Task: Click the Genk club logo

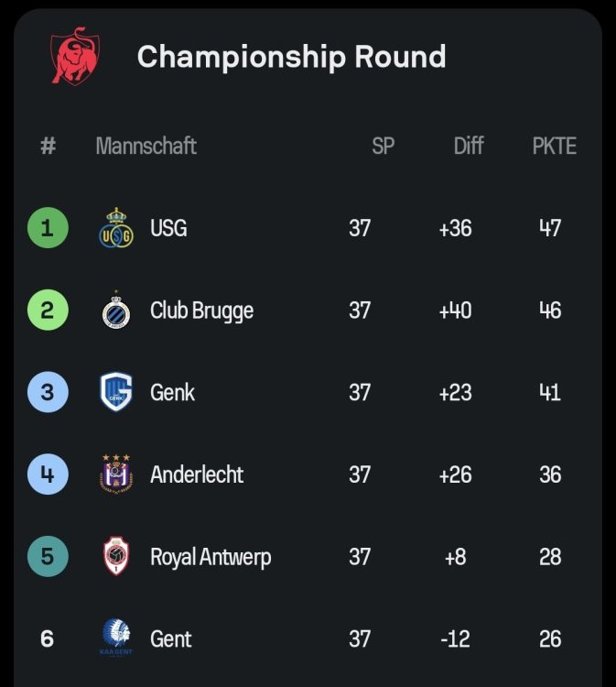Action: pos(115,393)
